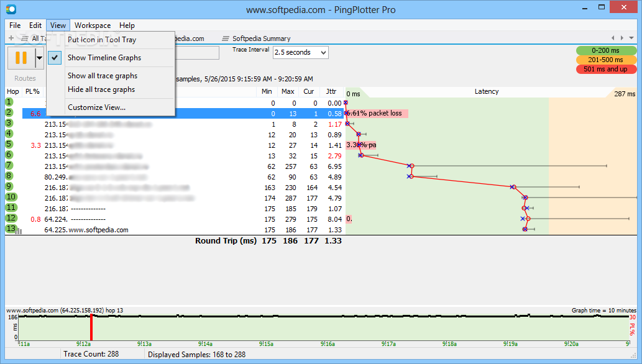The width and height of the screenshot is (642, 364).
Task: Select hop 3 green circle
Action: (9, 123)
